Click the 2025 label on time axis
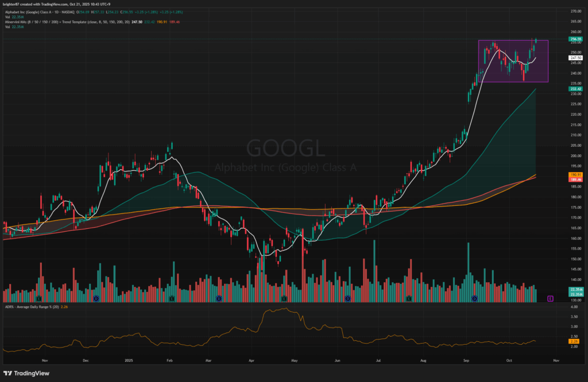 128,361
